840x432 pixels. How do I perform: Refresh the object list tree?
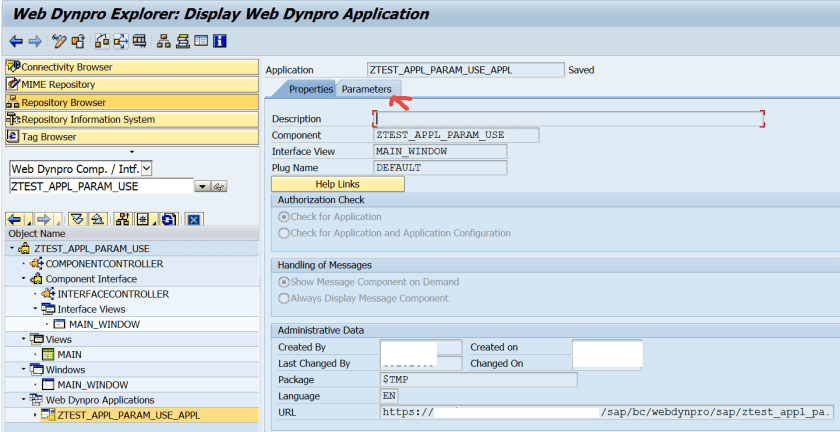point(169,219)
